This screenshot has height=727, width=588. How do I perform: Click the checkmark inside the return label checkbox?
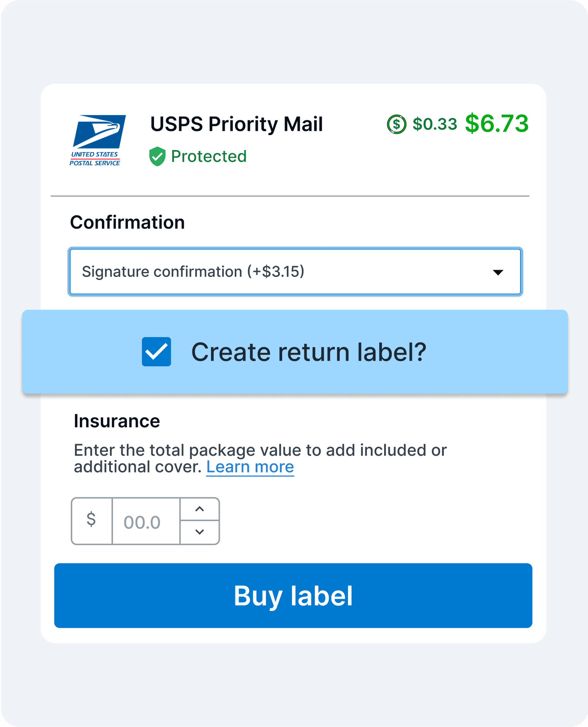[156, 352]
